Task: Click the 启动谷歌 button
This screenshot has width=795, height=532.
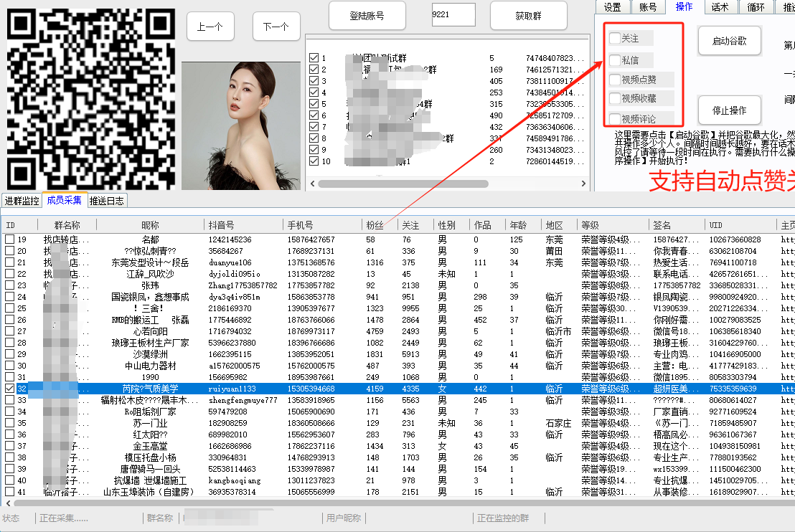Action: pyautogui.click(x=729, y=41)
